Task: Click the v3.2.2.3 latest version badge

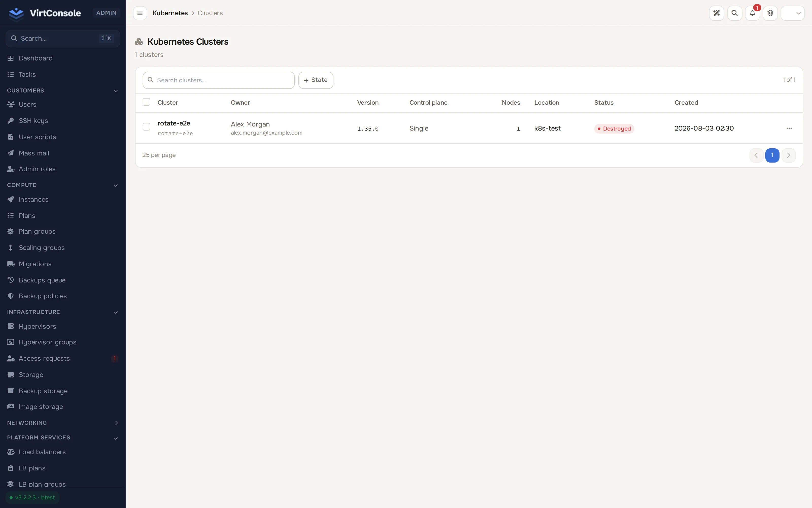Action: [32, 498]
